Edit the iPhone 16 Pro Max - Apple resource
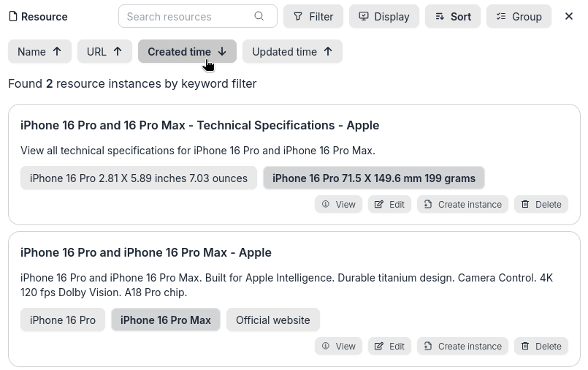The height and width of the screenshot is (370, 588). coord(389,346)
